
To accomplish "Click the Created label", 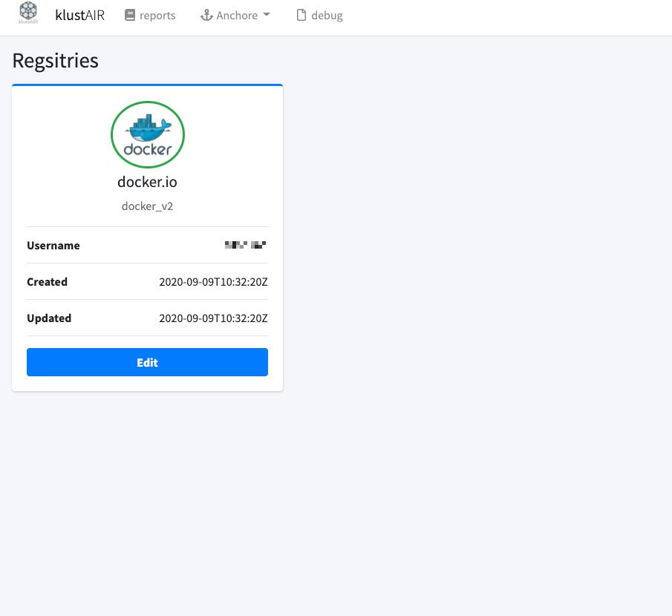I will coord(47,282).
